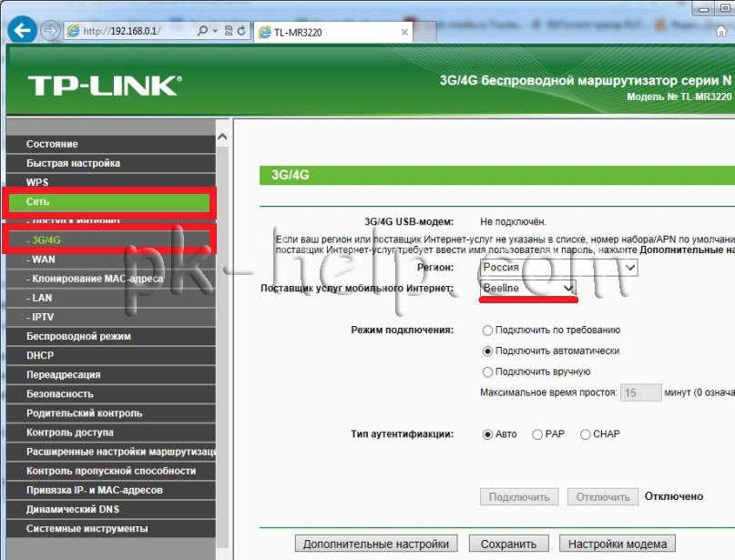Open the DHCP menu section

pyautogui.click(x=111, y=355)
